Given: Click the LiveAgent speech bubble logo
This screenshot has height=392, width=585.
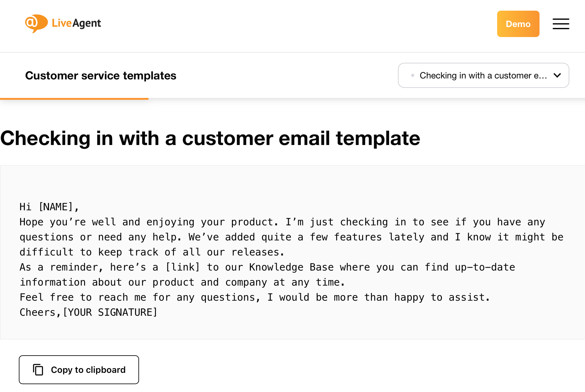Looking at the screenshot, I should [36, 23].
